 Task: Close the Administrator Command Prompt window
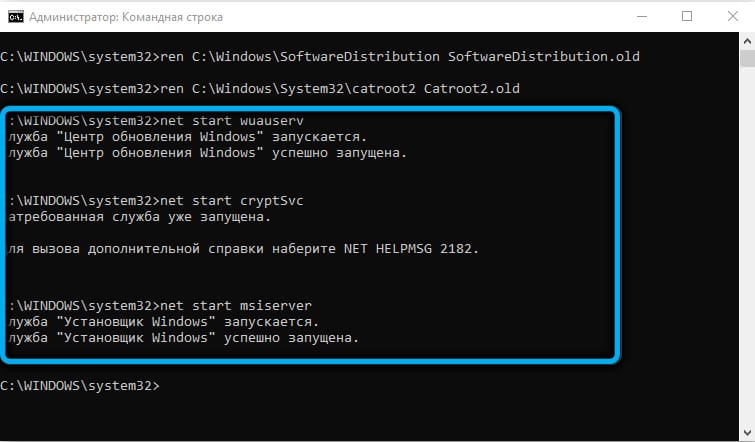[x=732, y=16]
